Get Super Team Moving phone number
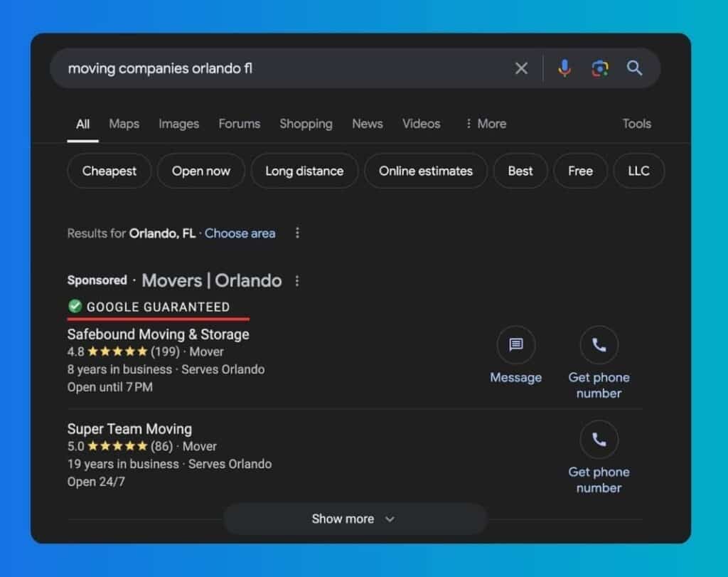Image resolution: width=728 pixels, height=577 pixels. 599,457
